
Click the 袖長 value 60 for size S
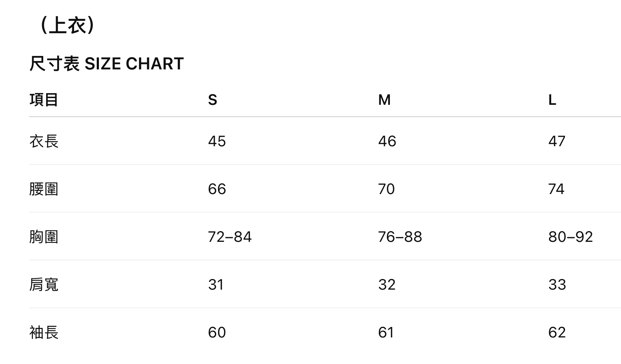pos(217,332)
